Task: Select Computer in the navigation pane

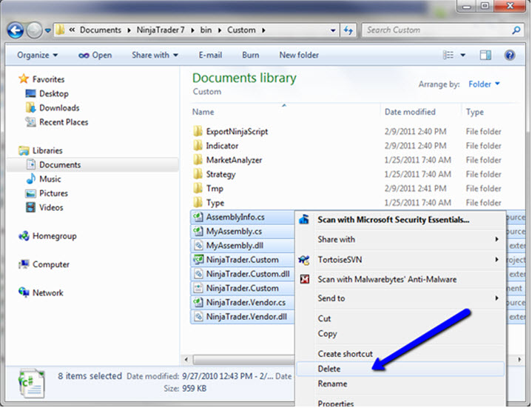Action: (51, 265)
